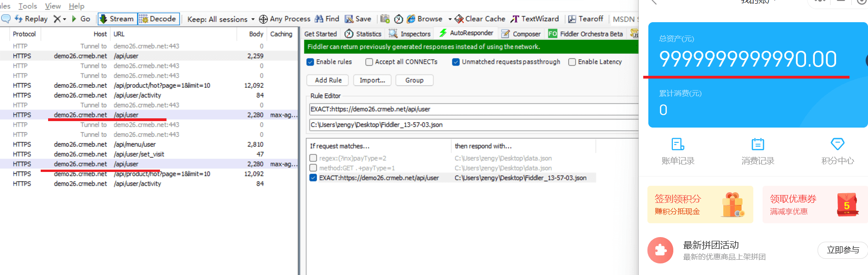Viewport: 868px width, 275px height.
Task: Toggle Accept all CONNECTs checkbox
Action: 369,62
